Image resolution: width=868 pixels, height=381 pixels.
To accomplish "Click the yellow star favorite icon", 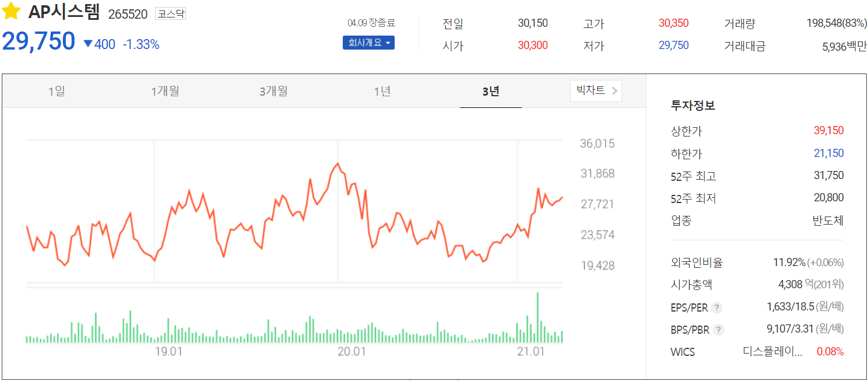I will (x=11, y=12).
